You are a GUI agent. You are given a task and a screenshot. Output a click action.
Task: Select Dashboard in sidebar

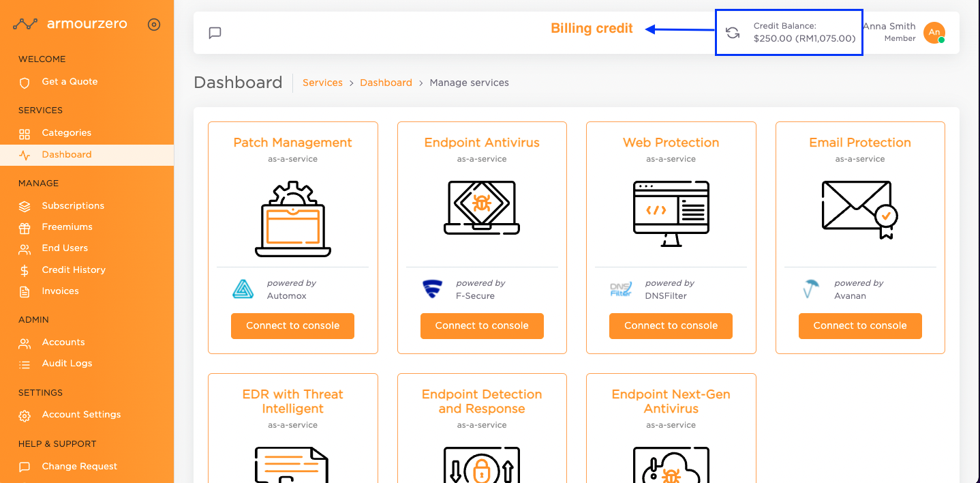coord(87,155)
